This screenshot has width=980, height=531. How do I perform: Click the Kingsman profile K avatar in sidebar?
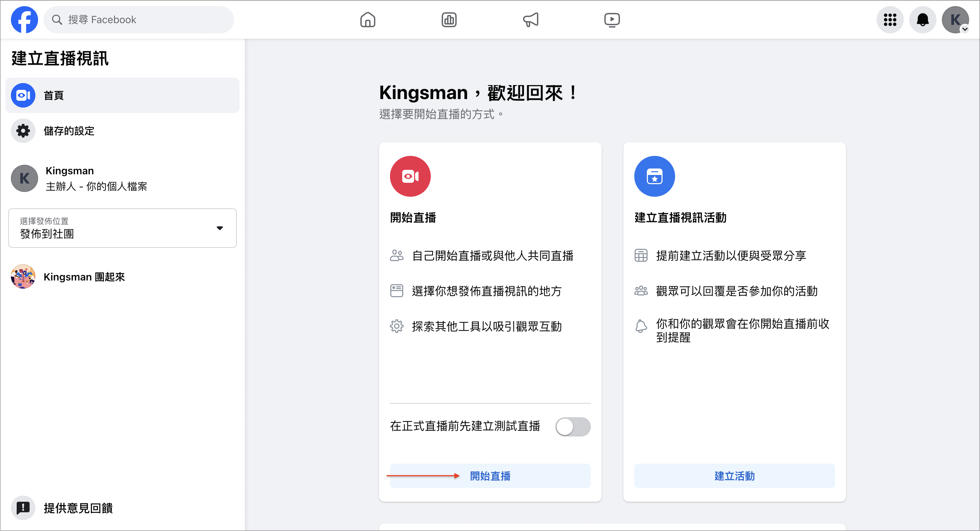(x=24, y=178)
